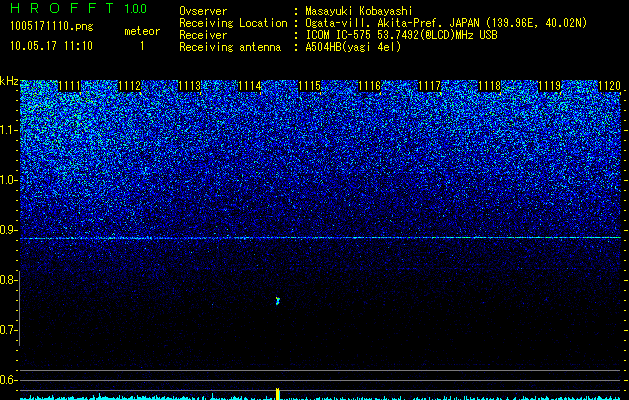Click the Receiving antenna label
This screenshot has width=629, height=400.
(230, 47)
